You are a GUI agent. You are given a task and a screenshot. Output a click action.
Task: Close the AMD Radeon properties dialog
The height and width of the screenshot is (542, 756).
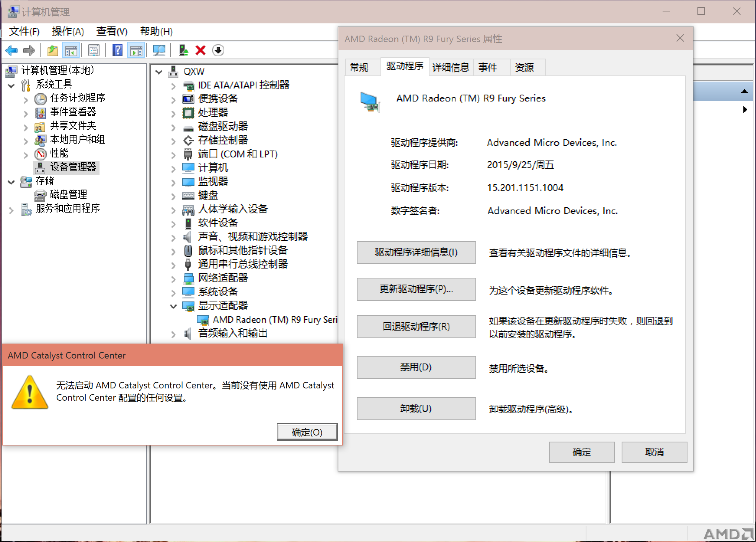[680, 38]
